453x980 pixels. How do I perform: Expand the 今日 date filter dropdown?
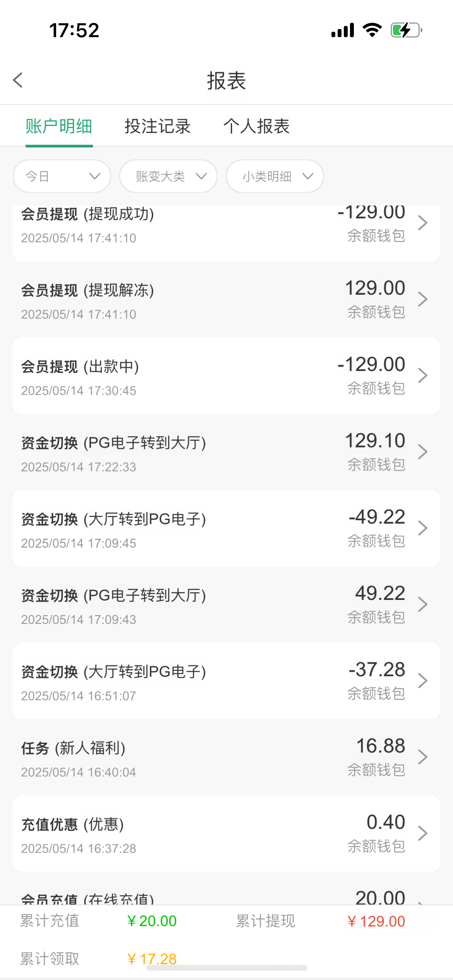click(x=62, y=176)
